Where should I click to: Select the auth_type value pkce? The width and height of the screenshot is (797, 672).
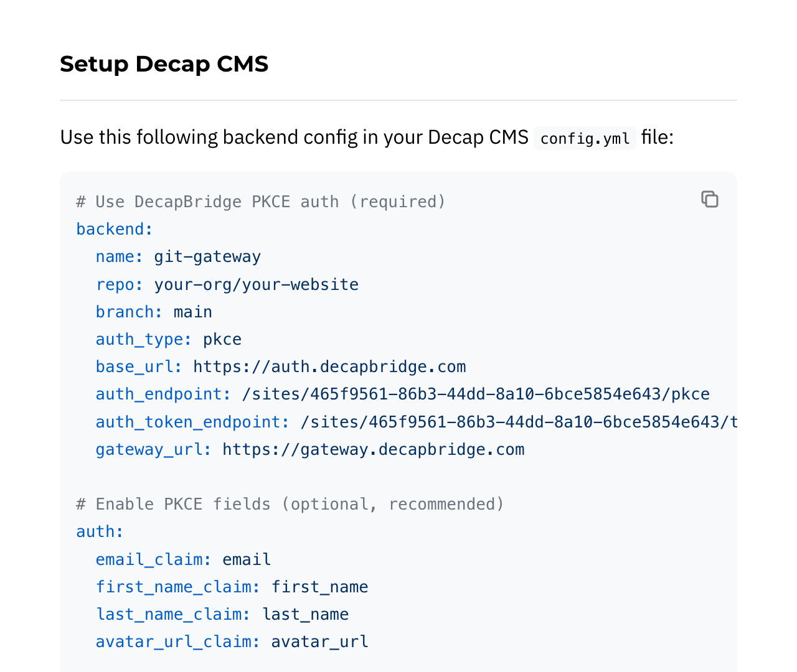pyautogui.click(x=222, y=339)
